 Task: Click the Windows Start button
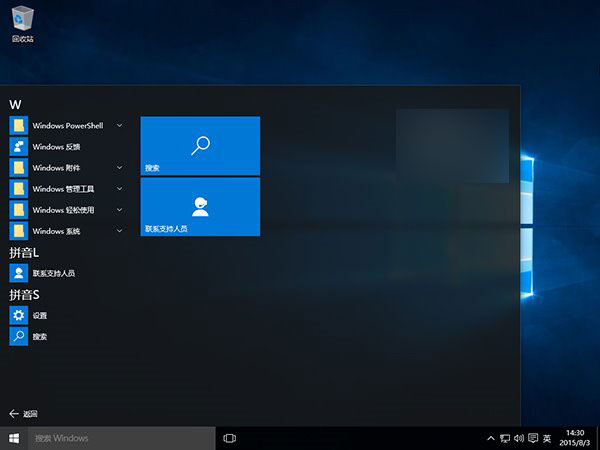click(14, 438)
